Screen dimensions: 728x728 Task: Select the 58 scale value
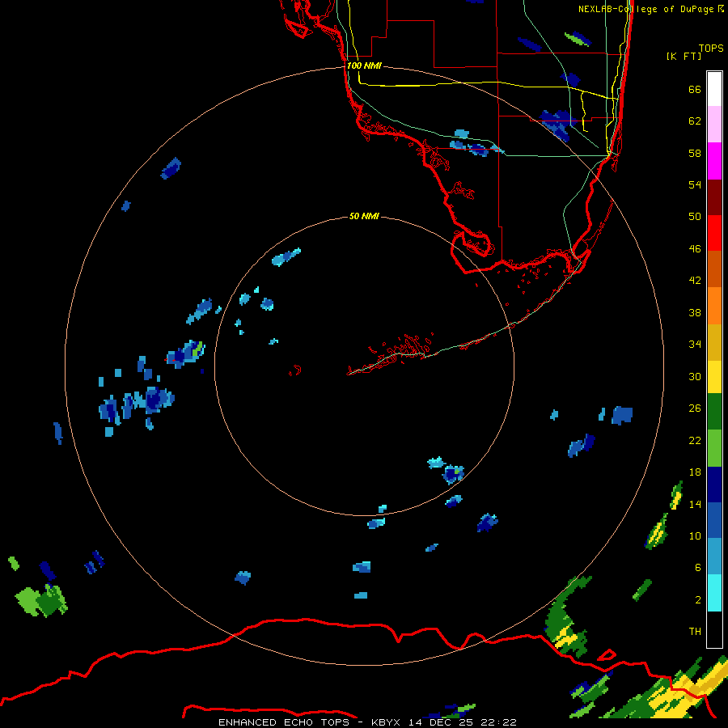[695, 153]
